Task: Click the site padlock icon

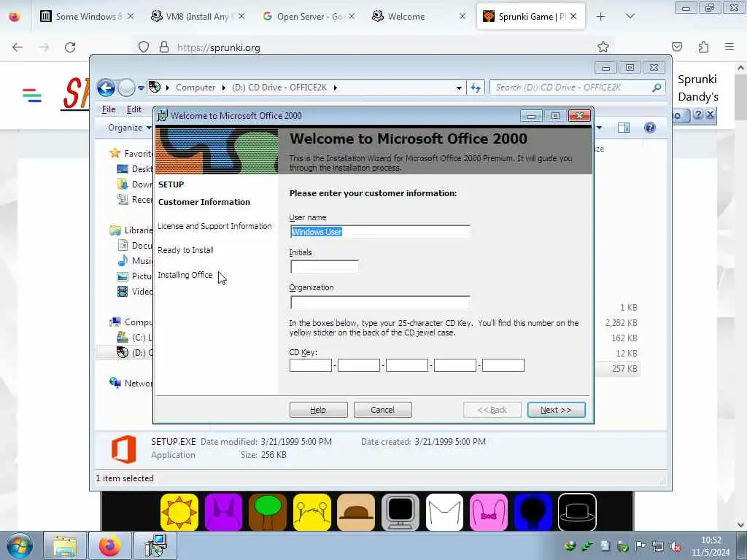Action: point(164,47)
